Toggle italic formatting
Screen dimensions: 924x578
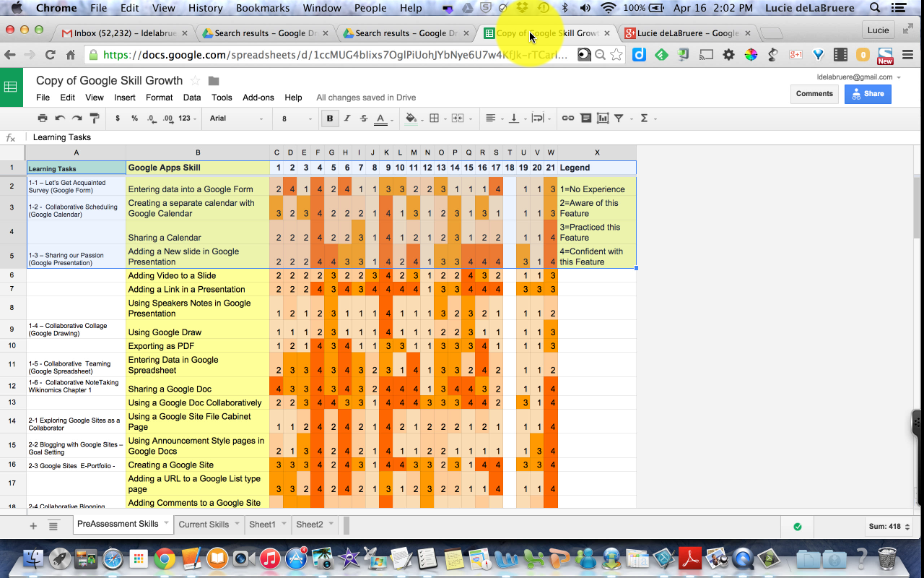(346, 118)
